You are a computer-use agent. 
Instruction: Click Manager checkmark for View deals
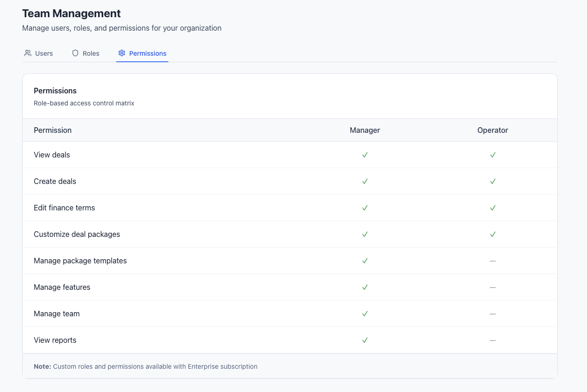point(365,155)
